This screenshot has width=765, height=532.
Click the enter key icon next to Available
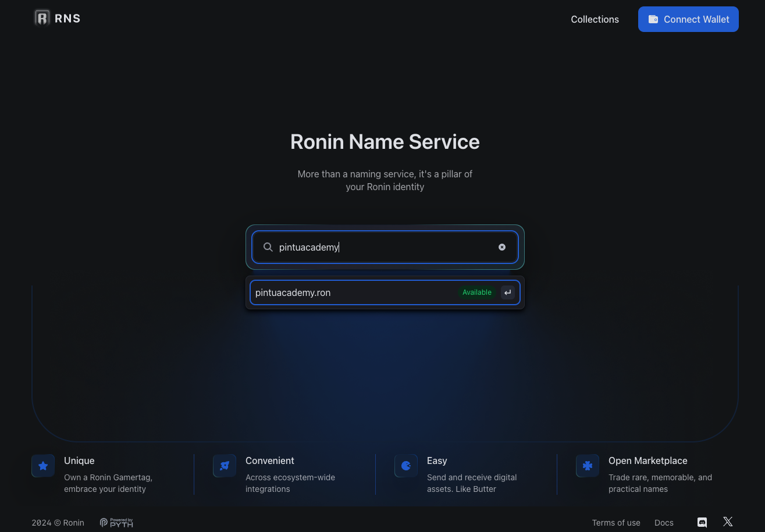507,292
